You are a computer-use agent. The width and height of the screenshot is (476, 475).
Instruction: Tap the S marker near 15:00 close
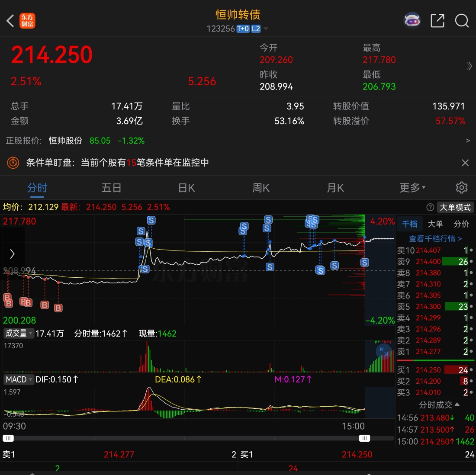(x=365, y=263)
